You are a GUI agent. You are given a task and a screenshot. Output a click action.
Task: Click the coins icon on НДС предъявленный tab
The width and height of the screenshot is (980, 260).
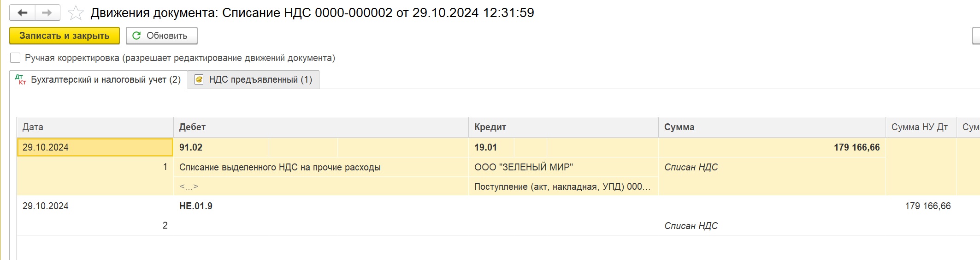click(199, 79)
